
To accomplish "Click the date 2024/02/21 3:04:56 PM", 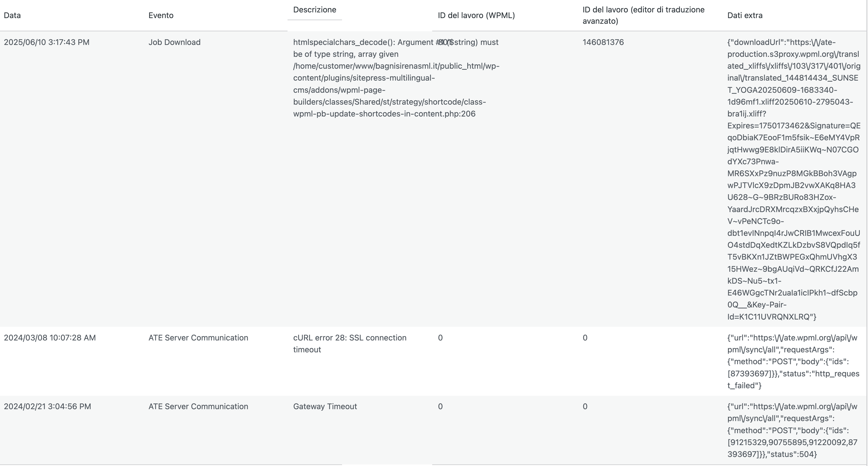I will click(47, 407).
